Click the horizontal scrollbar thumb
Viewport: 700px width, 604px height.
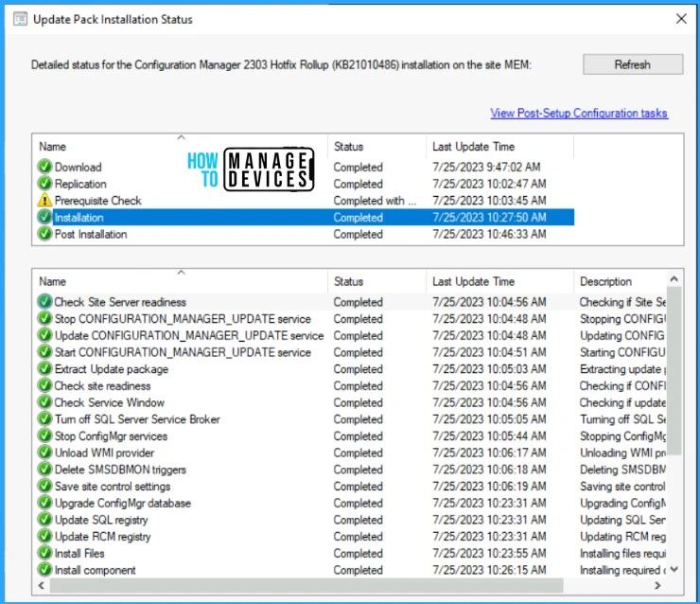[x=306, y=585]
